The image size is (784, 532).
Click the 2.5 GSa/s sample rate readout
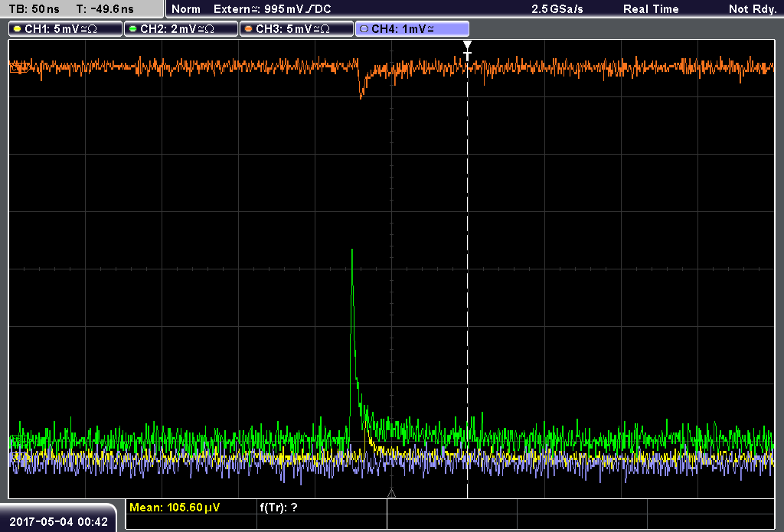(557, 9)
